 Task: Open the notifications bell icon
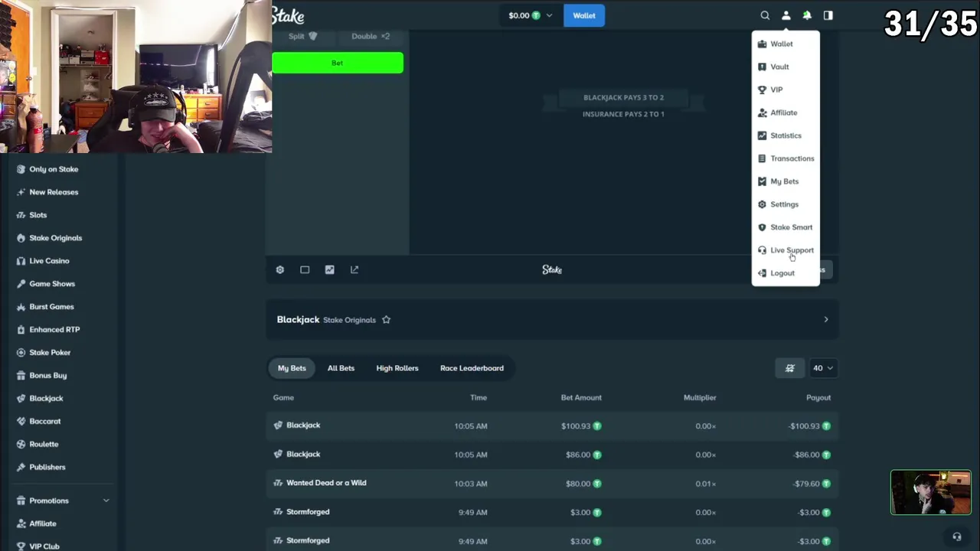[x=807, y=15]
